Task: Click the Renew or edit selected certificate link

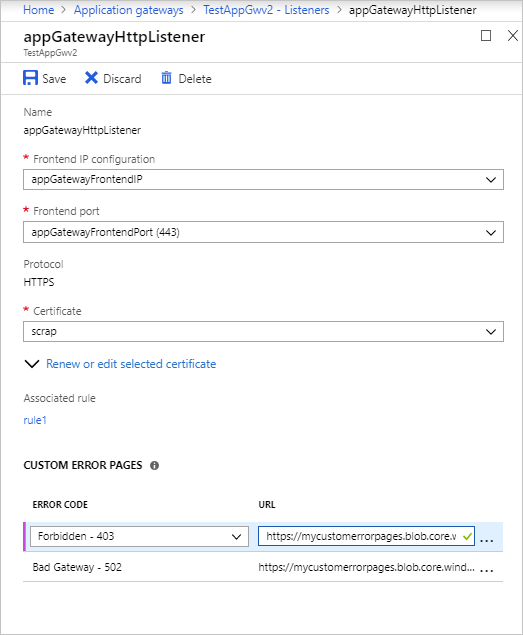Action: click(131, 364)
